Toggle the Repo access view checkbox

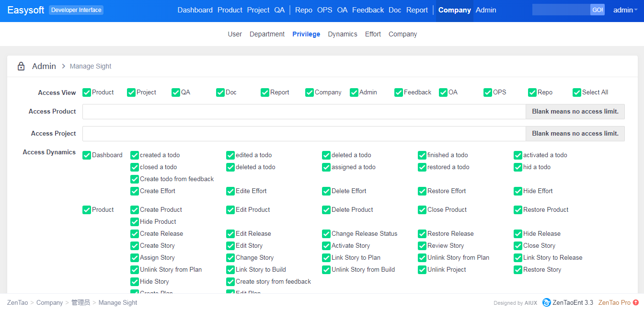(x=532, y=92)
